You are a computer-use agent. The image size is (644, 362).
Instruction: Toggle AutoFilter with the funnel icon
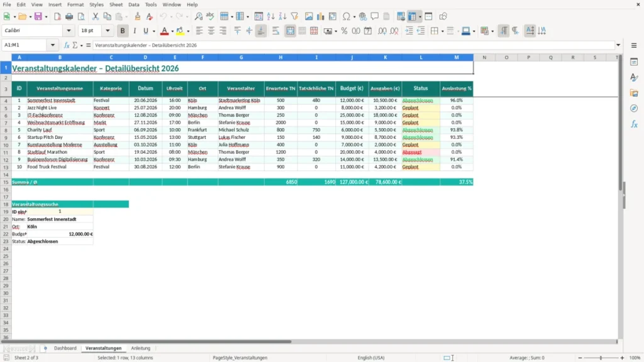294,16
